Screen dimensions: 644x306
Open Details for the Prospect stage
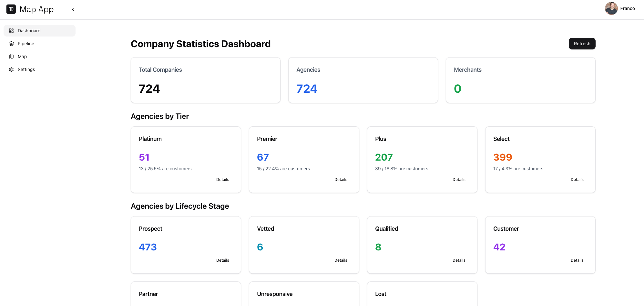tap(222, 260)
